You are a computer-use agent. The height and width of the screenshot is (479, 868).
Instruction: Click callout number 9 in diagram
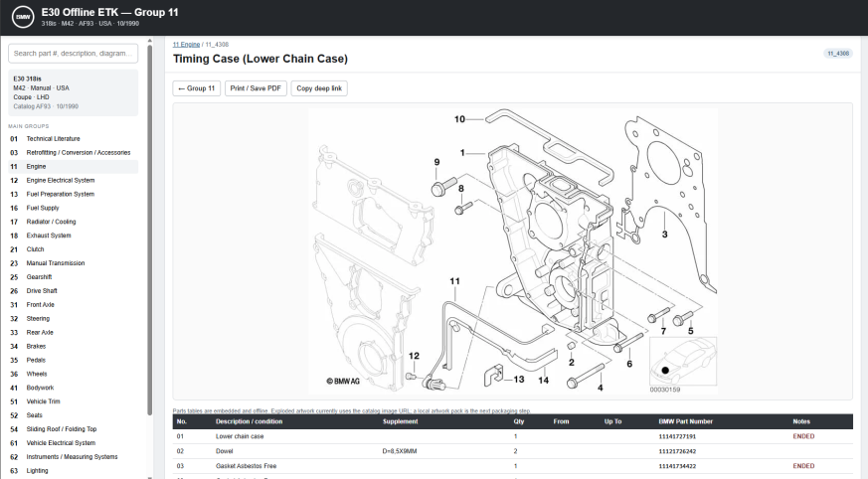tap(436, 162)
